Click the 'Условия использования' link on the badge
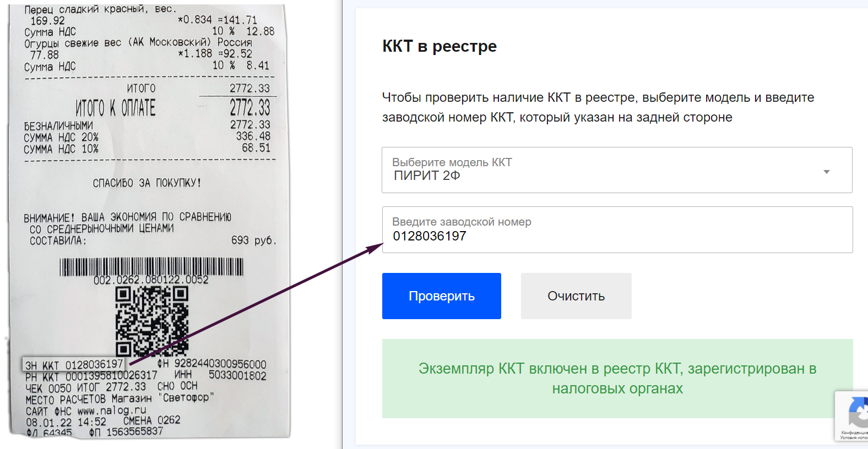868x449 pixels. coord(853,438)
